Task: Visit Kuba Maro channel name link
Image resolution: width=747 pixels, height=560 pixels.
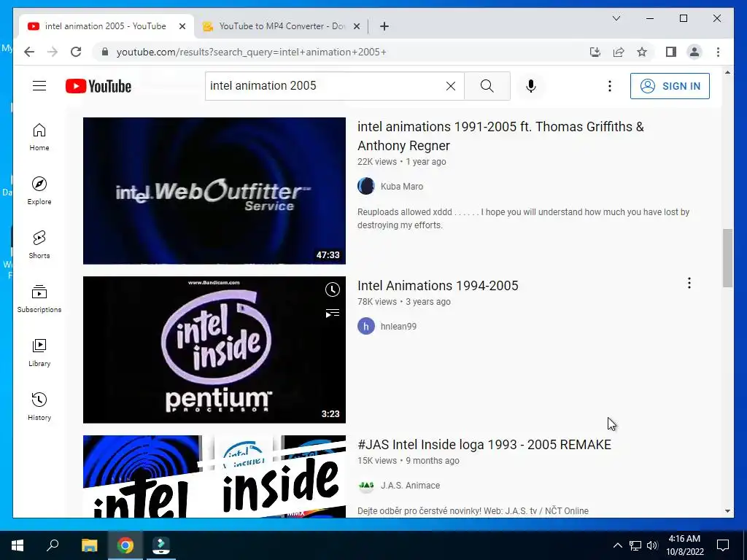Action: coord(402,186)
